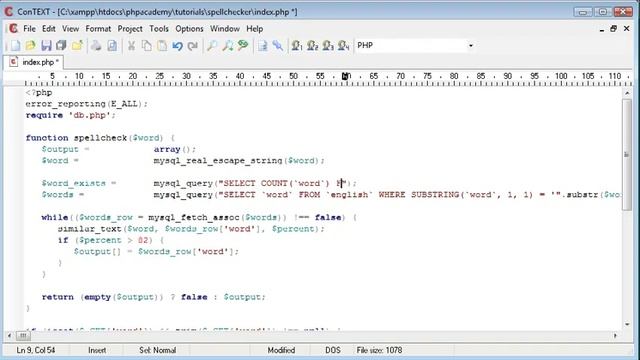Viewport: 640px width, 360px height.
Task: Click 'Ln 9, Col 54' in status bar
Action: click(36, 350)
